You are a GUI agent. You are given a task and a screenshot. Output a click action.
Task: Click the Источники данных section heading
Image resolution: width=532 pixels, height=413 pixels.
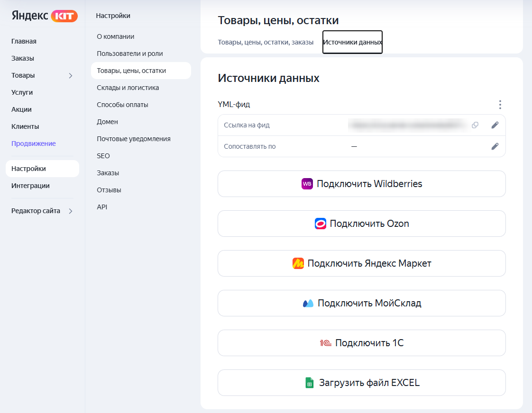268,78
